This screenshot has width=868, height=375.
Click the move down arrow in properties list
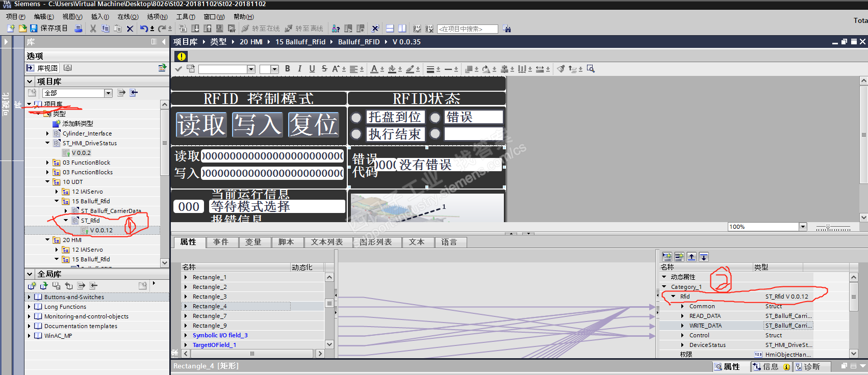click(704, 257)
